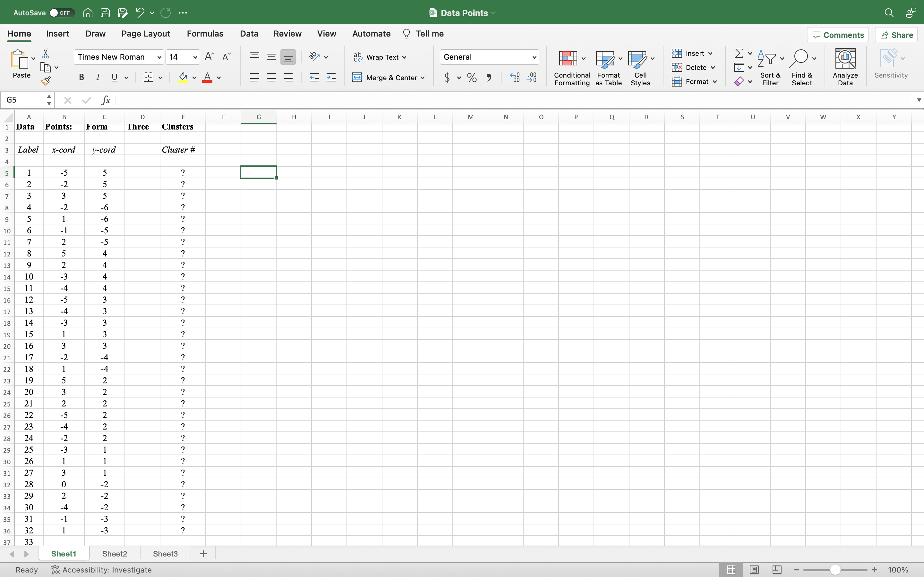Open the General number format dropdown
The image size is (924, 577).
(534, 57)
